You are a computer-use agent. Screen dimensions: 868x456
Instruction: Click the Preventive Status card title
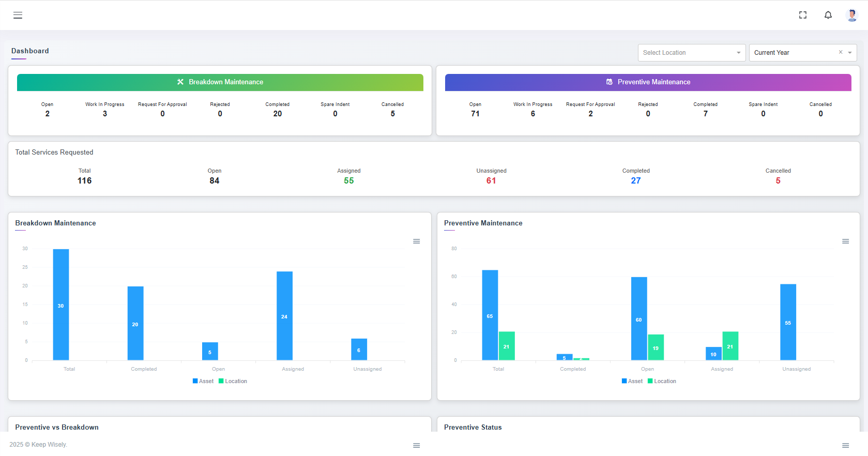pyautogui.click(x=473, y=428)
